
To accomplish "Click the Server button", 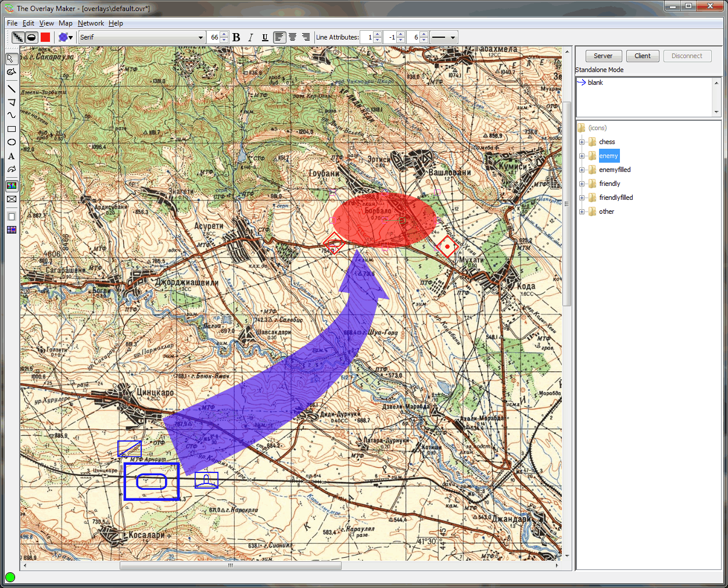I will (603, 56).
